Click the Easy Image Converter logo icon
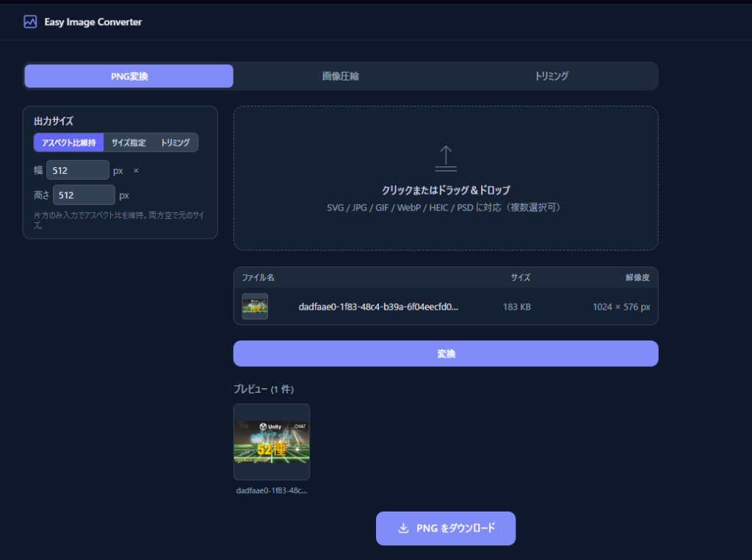The width and height of the screenshot is (752, 560). coord(30,22)
